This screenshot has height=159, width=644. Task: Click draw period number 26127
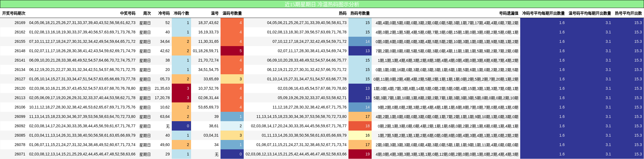20,79
